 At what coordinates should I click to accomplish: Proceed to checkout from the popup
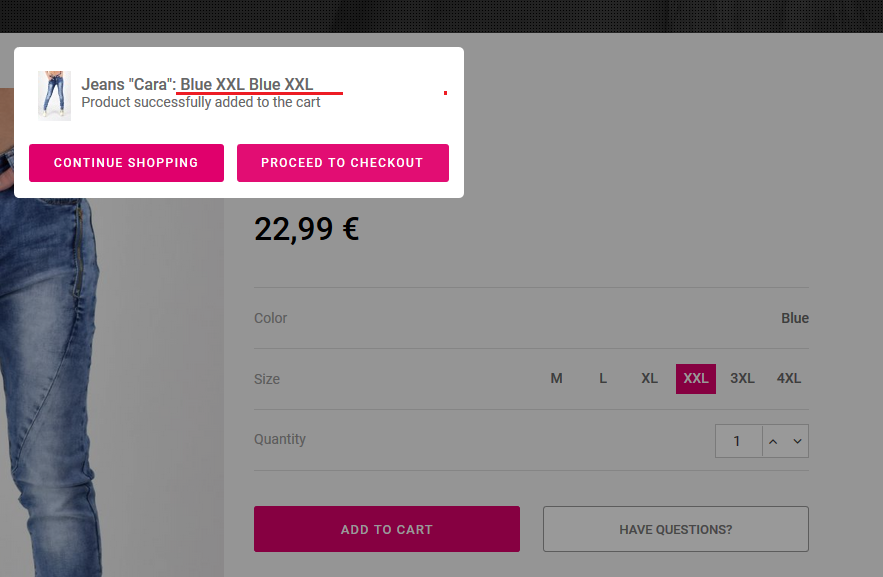342,163
